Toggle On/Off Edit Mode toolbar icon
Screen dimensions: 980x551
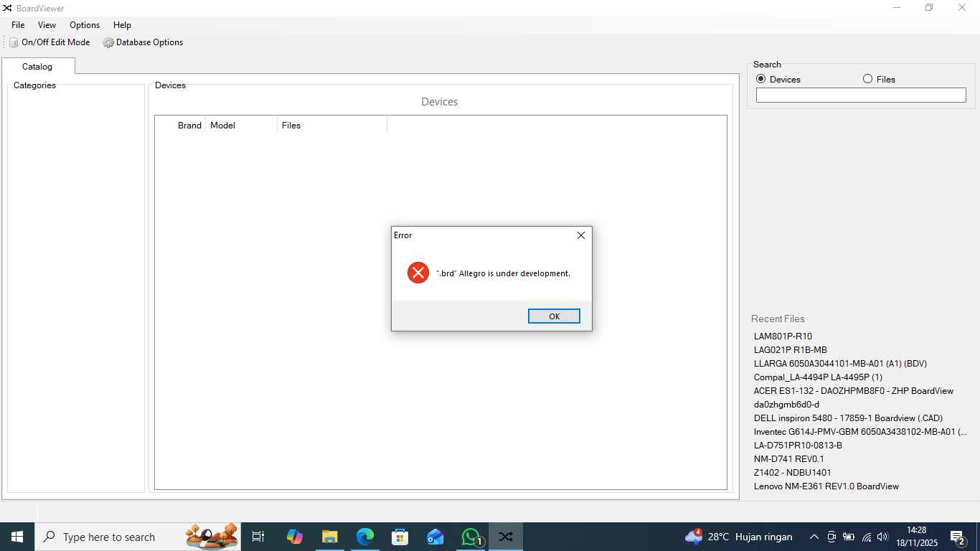click(x=14, y=42)
